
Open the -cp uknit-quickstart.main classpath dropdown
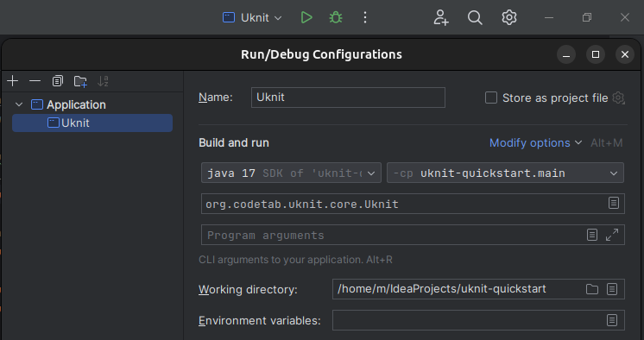pos(505,173)
